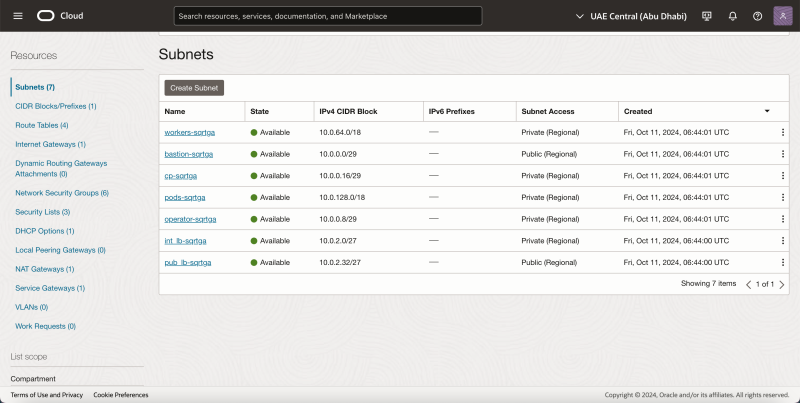Viewport: 800px width, 403px height.
Task: Click the search resources input field
Action: pos(327,16)
